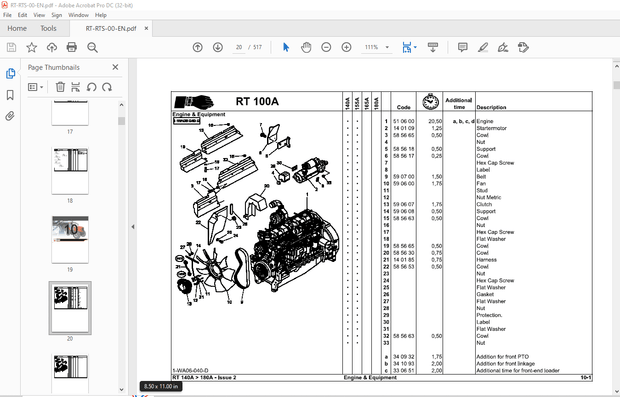
Task: Switch to the Home tab
Action: click(x=17, y=28)
